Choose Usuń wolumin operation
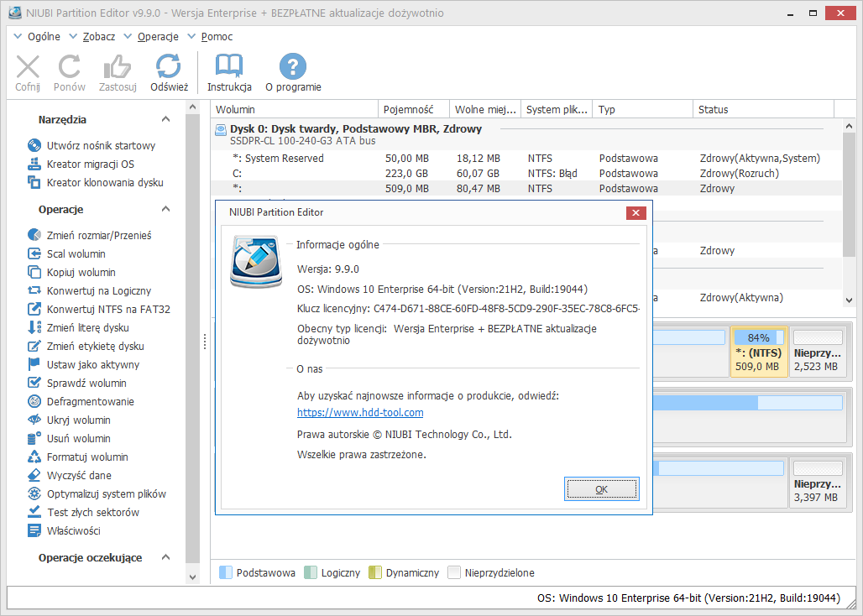Image resolution: width=863 pixels, height=616 pixels. (x=69, y=439)
